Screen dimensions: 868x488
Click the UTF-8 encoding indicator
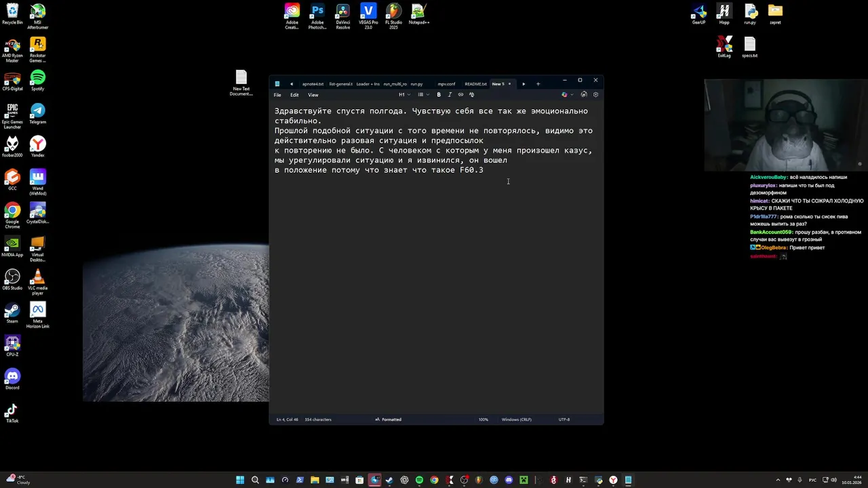coord(564,420)
